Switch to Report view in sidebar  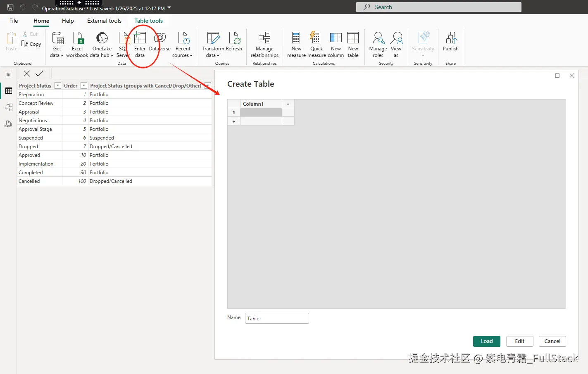(x=9, y=74)
